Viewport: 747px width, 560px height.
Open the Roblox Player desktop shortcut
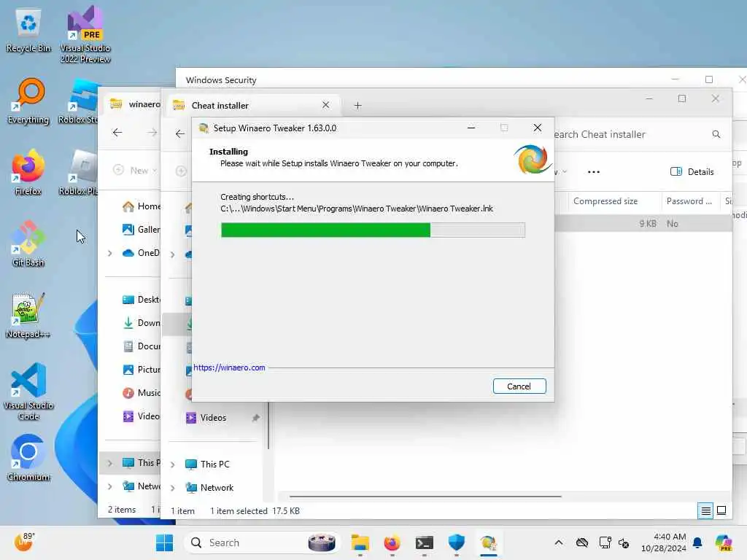tap(79, 173)
